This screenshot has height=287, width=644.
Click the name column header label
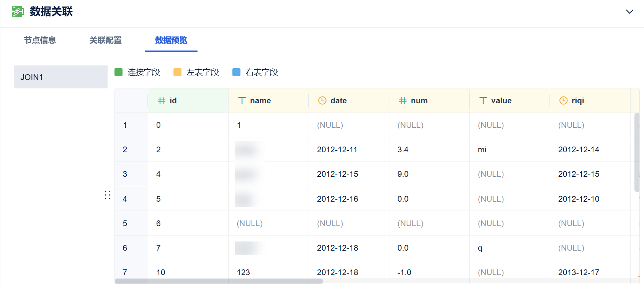(260, 101)
